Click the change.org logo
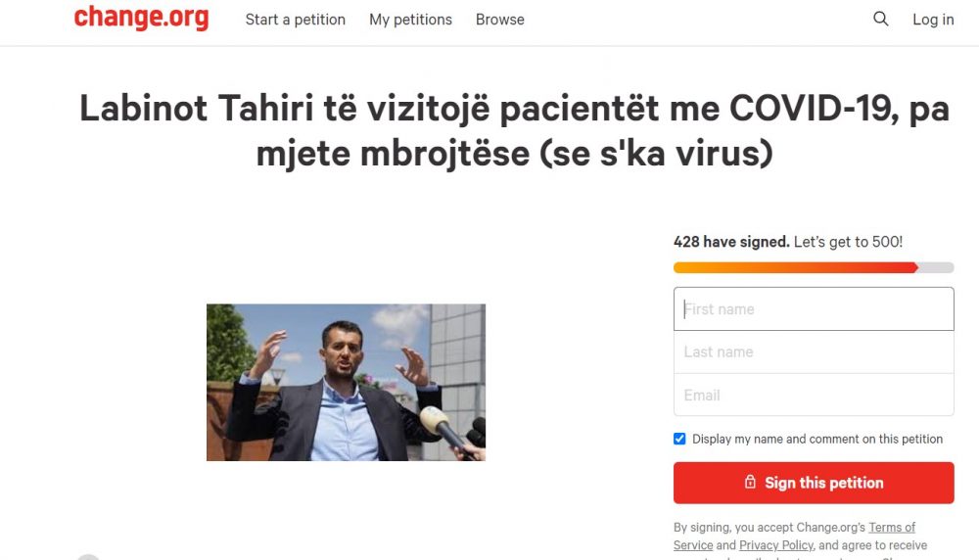Viewport: 979px width, 560px height. click(141, 18)
